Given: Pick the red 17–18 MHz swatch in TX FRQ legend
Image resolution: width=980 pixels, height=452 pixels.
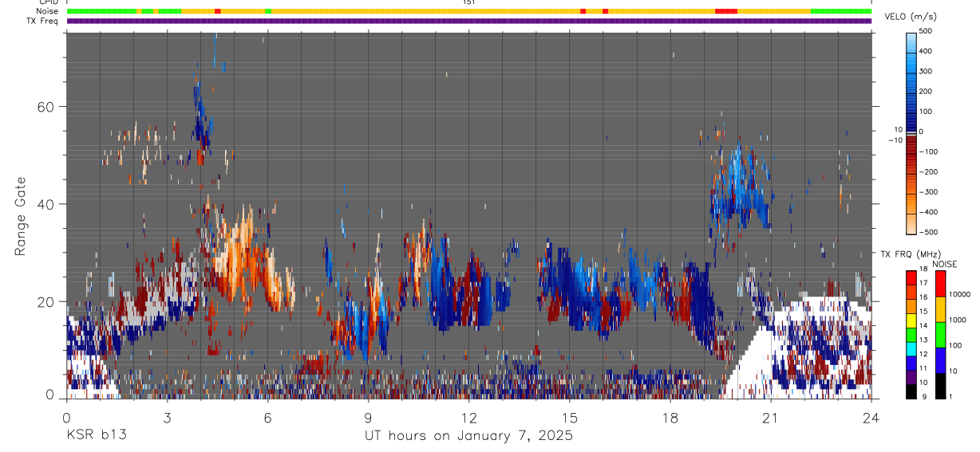Looking at the screenshot, I should [911, 278].
